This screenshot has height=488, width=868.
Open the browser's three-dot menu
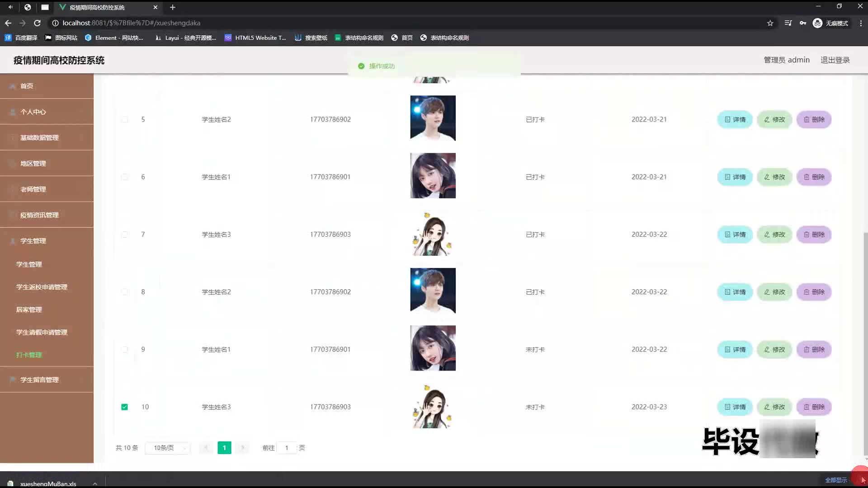point(861,23)
